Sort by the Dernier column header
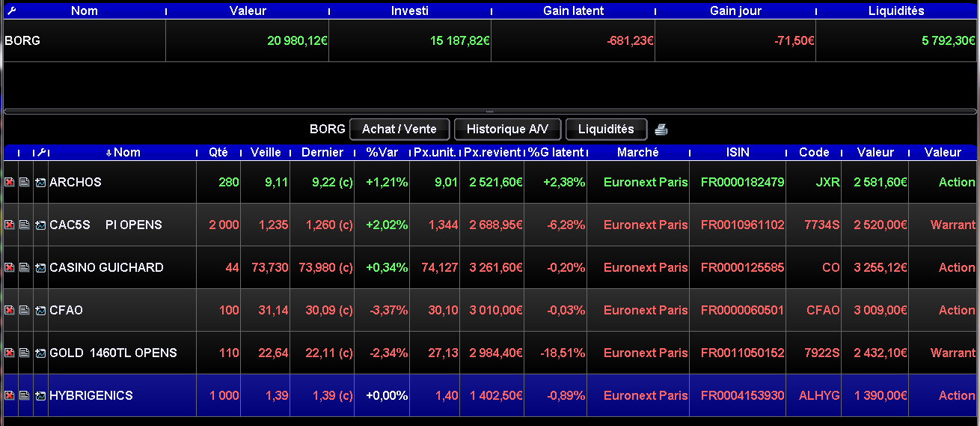This screenshot has width=980, height=426. pyautogui.click(x=322, y=152)
